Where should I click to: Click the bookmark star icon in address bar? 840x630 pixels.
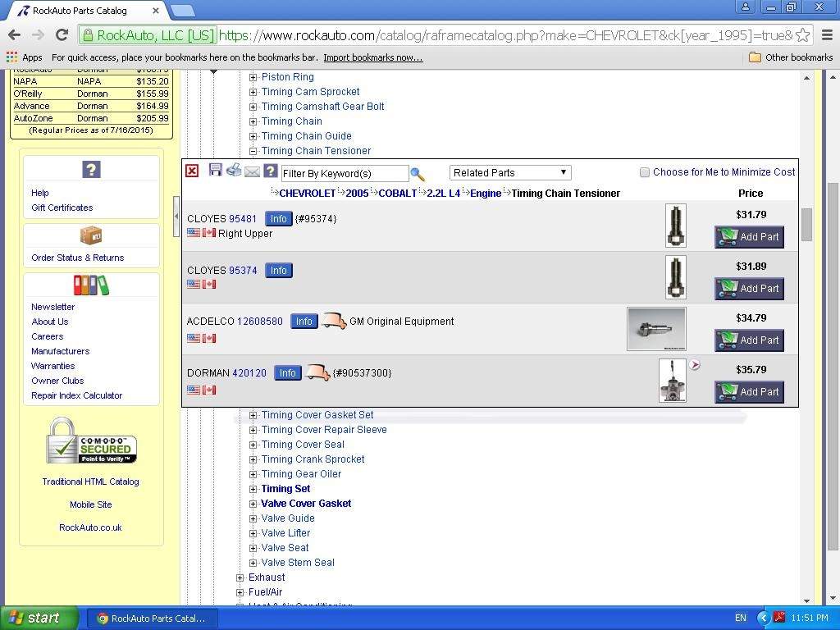802,35
